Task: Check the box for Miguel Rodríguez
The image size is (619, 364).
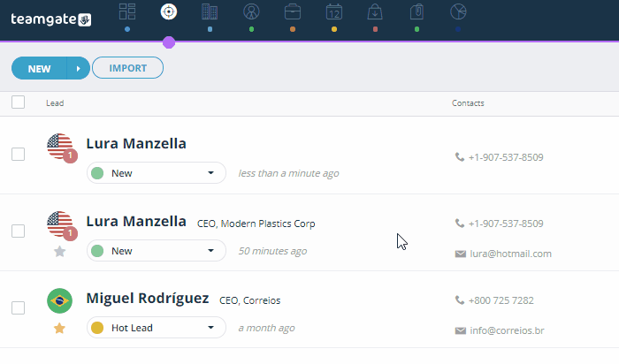Action: 19,307
